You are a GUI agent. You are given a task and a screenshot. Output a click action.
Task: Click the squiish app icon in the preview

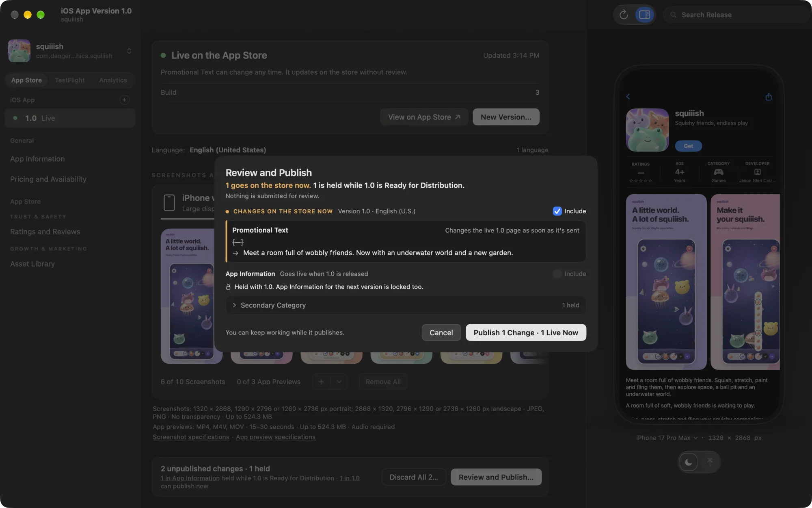[x=648, y=130]
